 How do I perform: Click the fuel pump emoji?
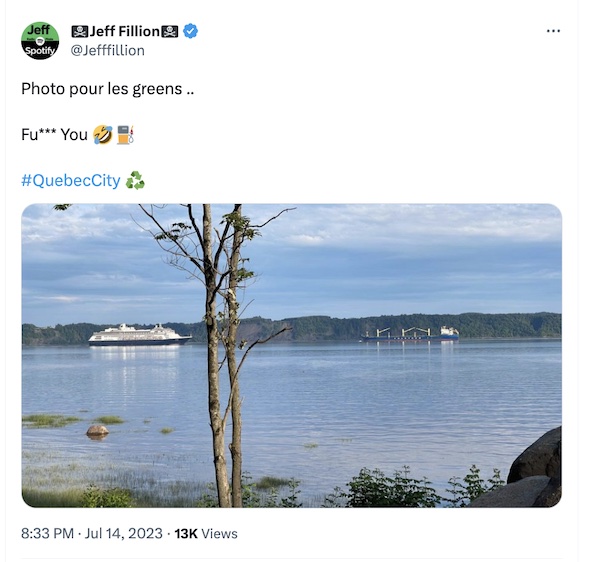tap(125, 135)
